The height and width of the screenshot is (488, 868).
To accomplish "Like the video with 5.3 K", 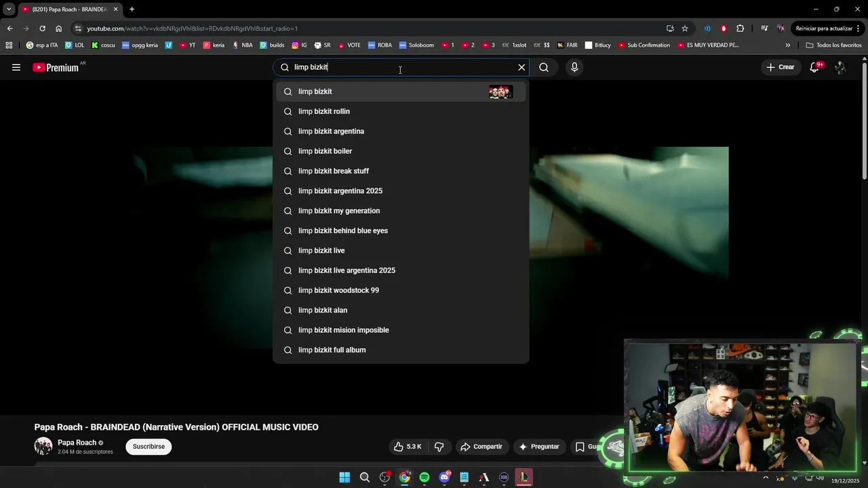I will (408, 447).
